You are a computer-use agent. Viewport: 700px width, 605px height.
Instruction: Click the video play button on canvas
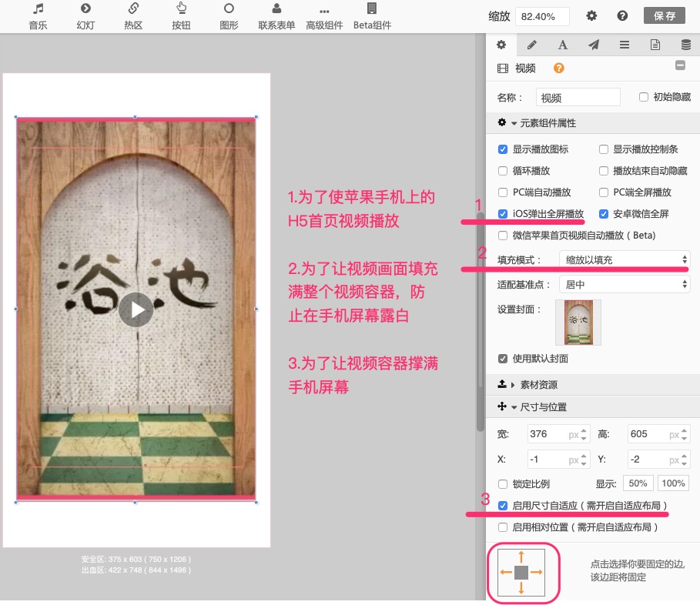click(136, 309)
